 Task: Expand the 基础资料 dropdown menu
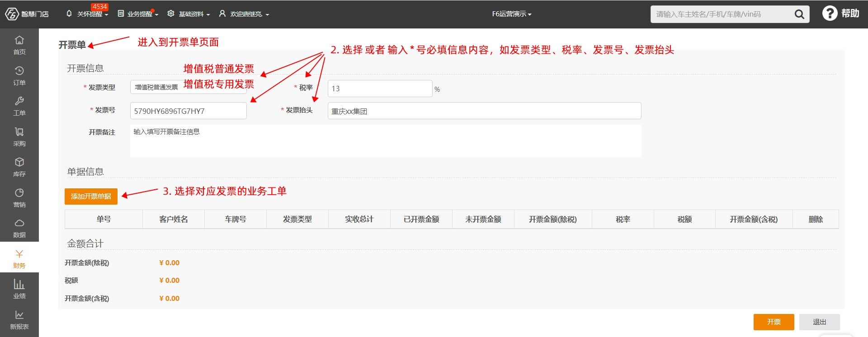tap(189, 14)
